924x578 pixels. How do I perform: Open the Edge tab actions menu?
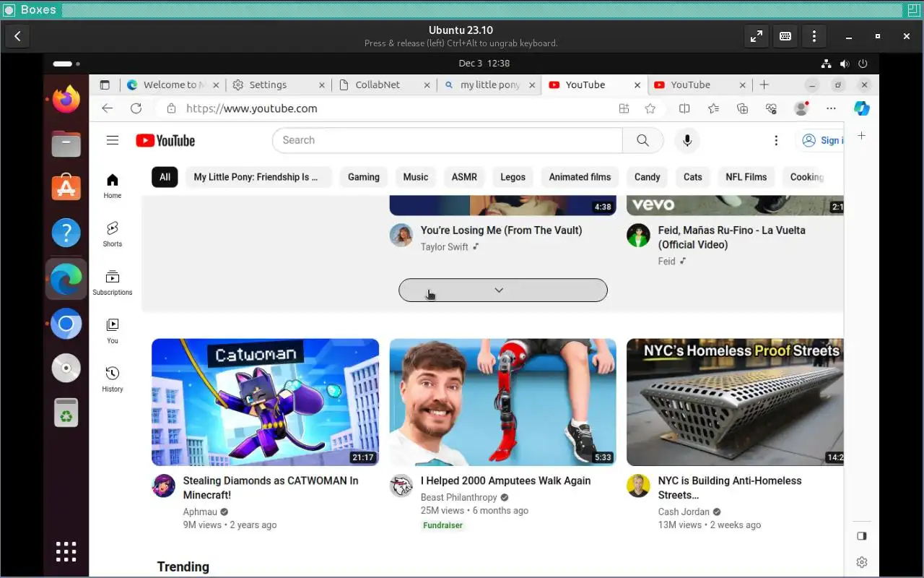105,85
